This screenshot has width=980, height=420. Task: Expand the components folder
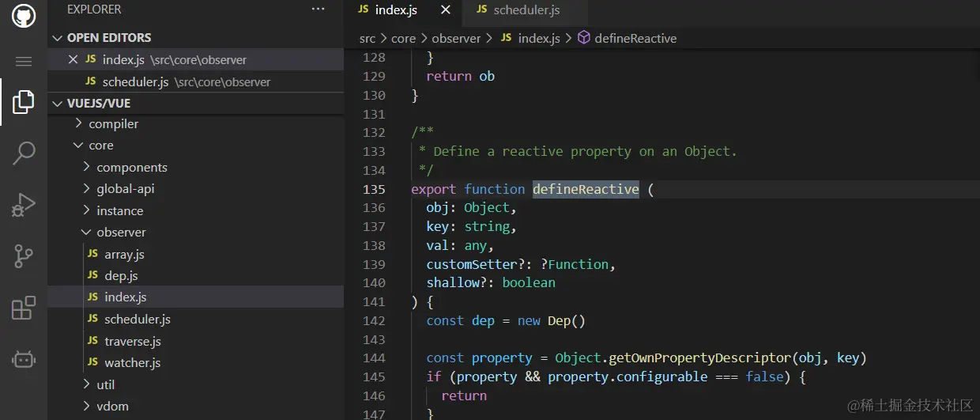pos(195,168)
